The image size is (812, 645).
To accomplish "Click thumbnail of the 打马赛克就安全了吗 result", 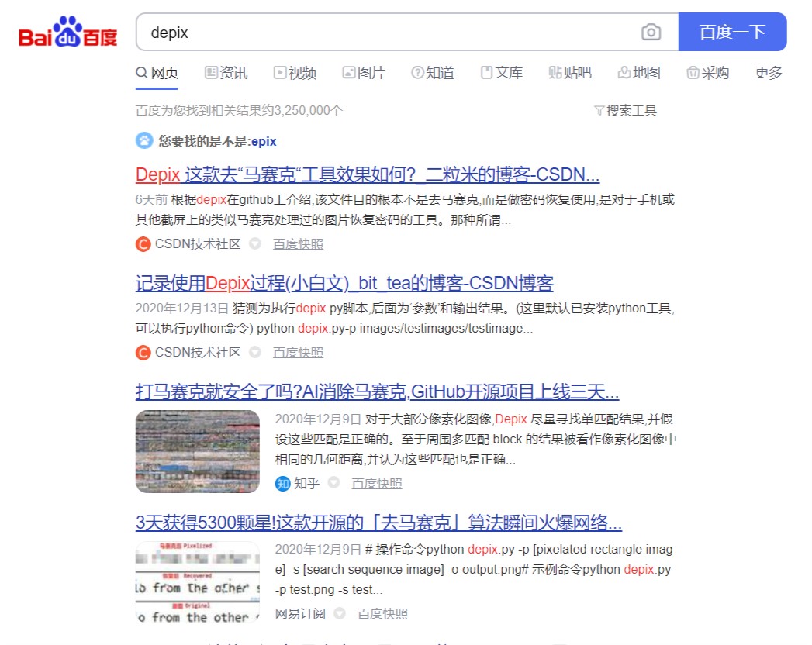I will (198, 451).
